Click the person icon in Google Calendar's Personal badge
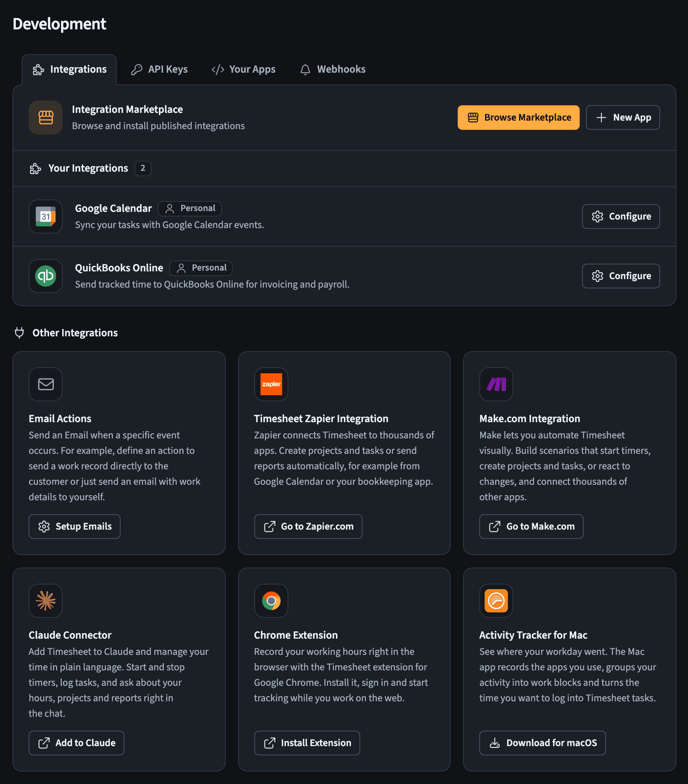688x784 pixels. [170, 209]
